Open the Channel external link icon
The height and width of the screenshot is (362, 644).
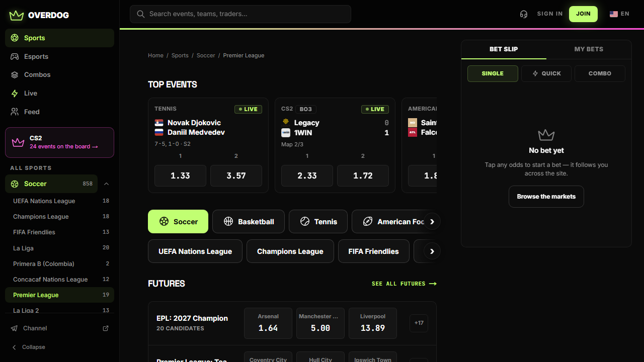[x=106, y=328]
